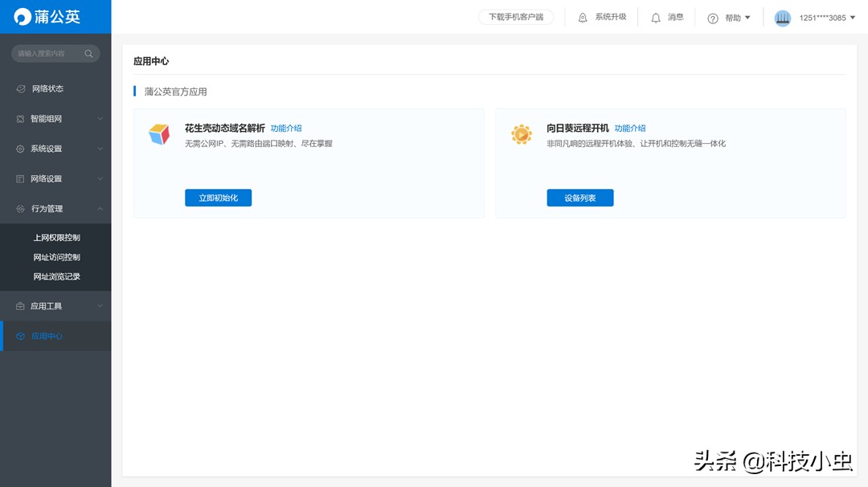Click 立即初始化 button
Screen dimensions: 868x487
point(218,198)
